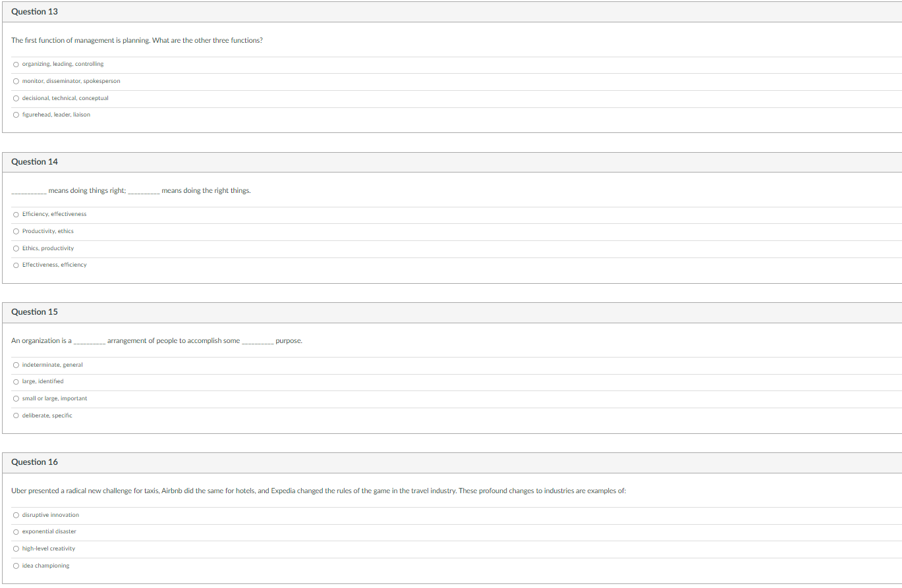This screenshot has width=902, height=588.
Task: Select "organizing, leading, controlling" for Question 13
Action: [16, 64]
